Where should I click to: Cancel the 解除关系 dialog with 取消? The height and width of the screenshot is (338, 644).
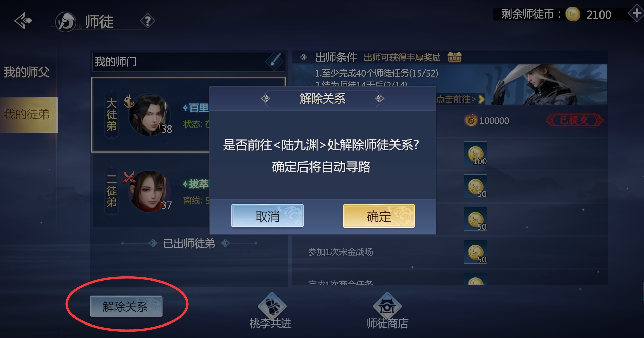pos(267,216)
